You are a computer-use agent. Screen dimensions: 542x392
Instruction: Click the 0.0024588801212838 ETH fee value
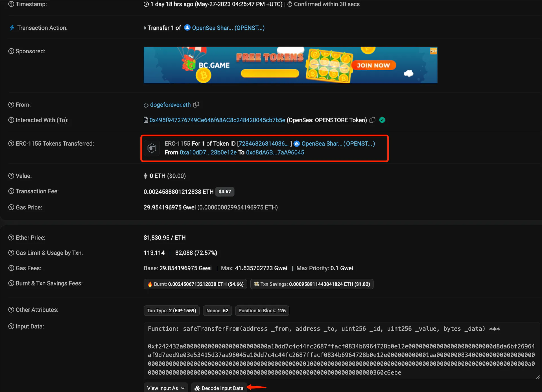coord(178,191)
